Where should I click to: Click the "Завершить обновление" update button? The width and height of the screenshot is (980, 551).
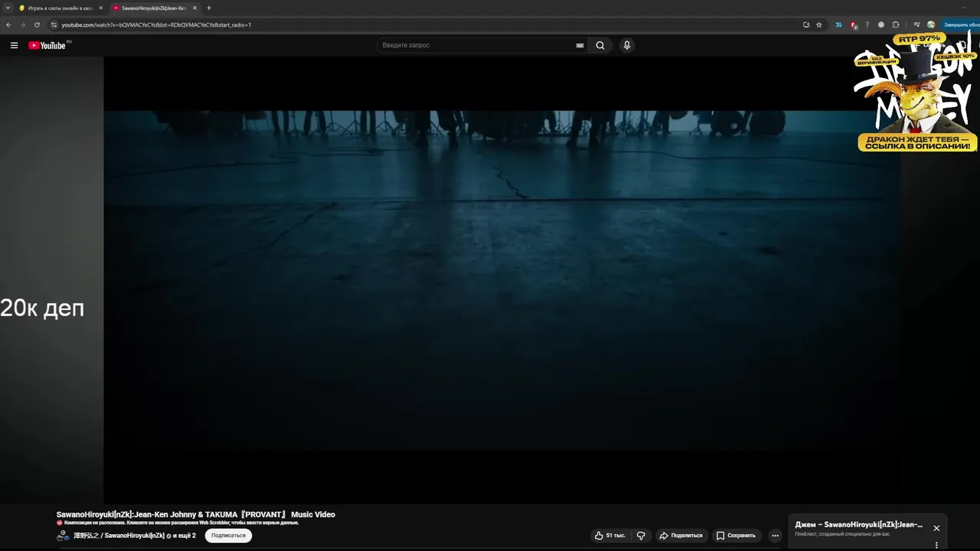pyautogui.click(x=962, y=24)
